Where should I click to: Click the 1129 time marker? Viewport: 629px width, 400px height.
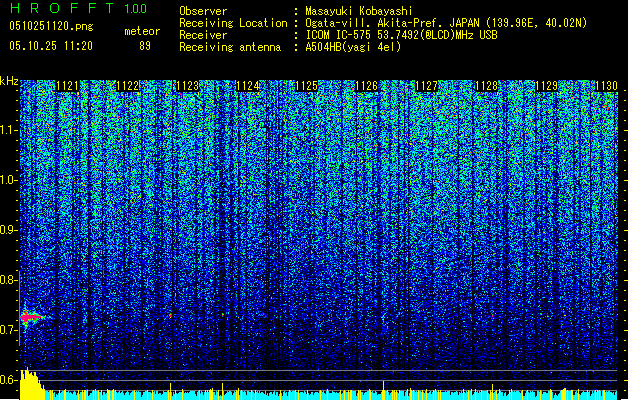click(x=546, y=86)
